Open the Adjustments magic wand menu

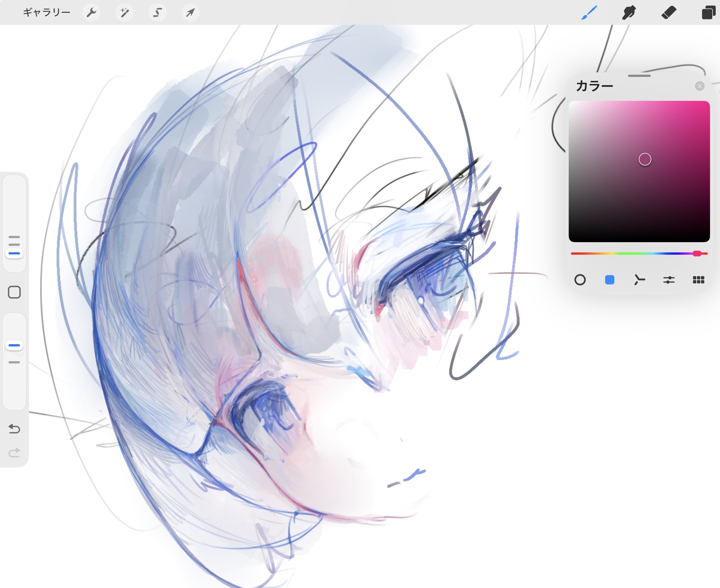(x=124, y=13)
